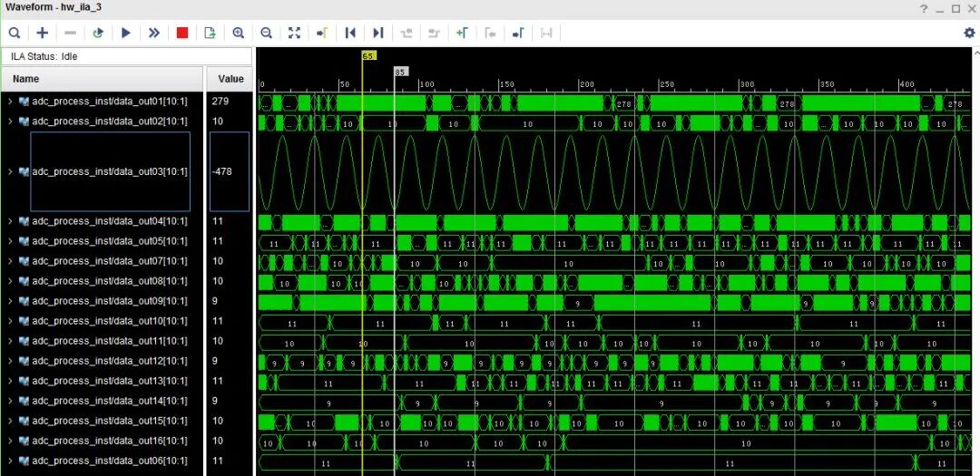
Task: Click the Add probe plus icon
Action: pyautogui.click(x=43, y=33)
